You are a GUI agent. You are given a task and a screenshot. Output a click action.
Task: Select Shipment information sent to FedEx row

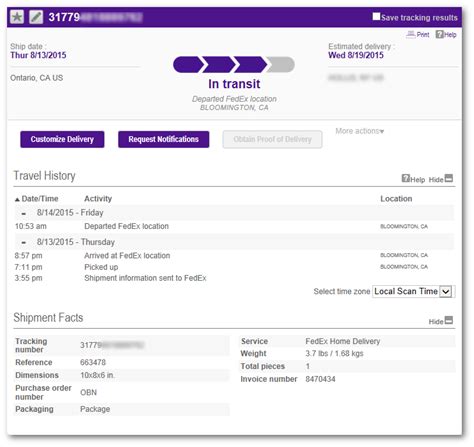pos(234,278)
